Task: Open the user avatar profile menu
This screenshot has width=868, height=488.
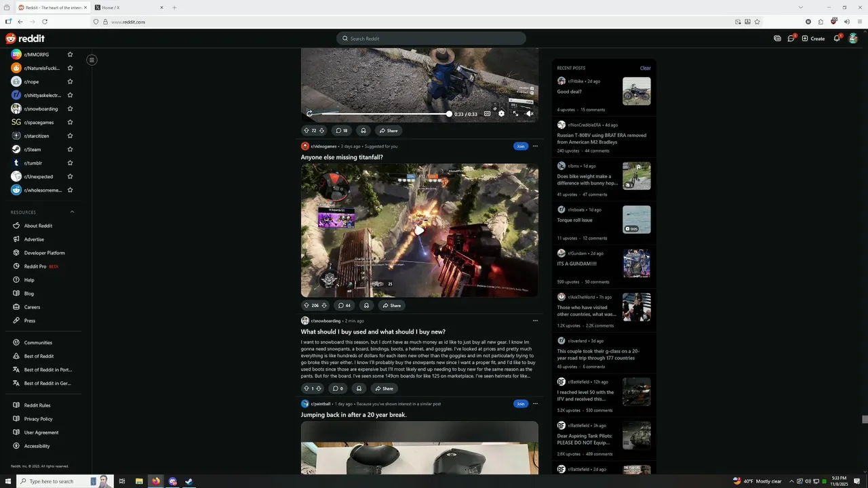Action: click(853, 39)
